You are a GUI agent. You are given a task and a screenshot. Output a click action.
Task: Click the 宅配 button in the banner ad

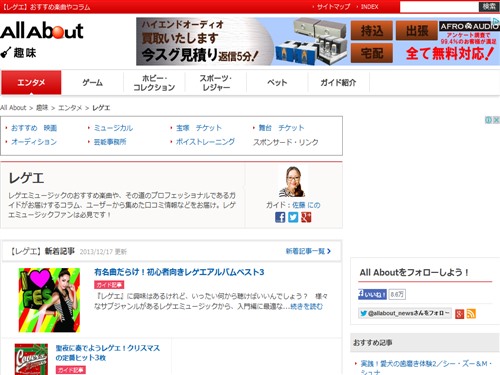click(x=372, y=53)
